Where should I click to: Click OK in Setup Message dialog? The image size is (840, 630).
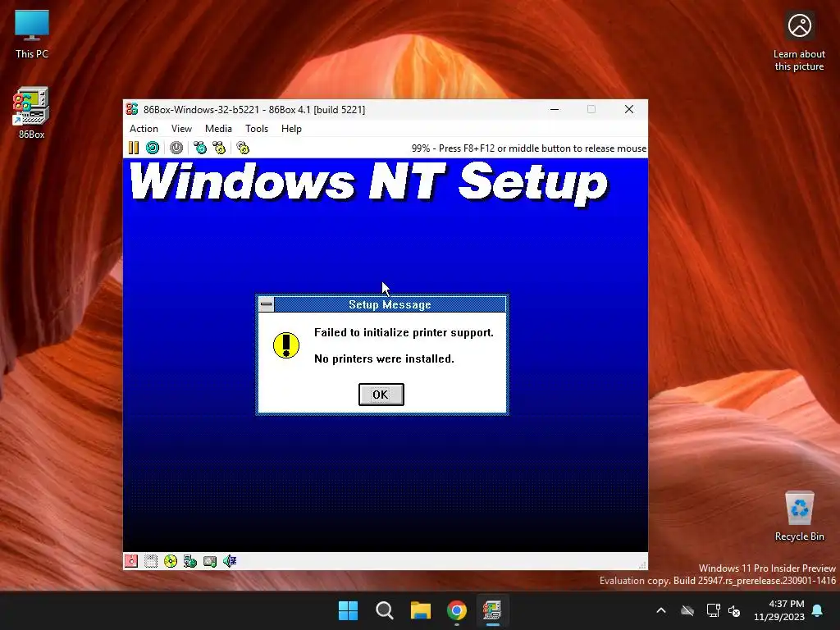coord(381,395)
